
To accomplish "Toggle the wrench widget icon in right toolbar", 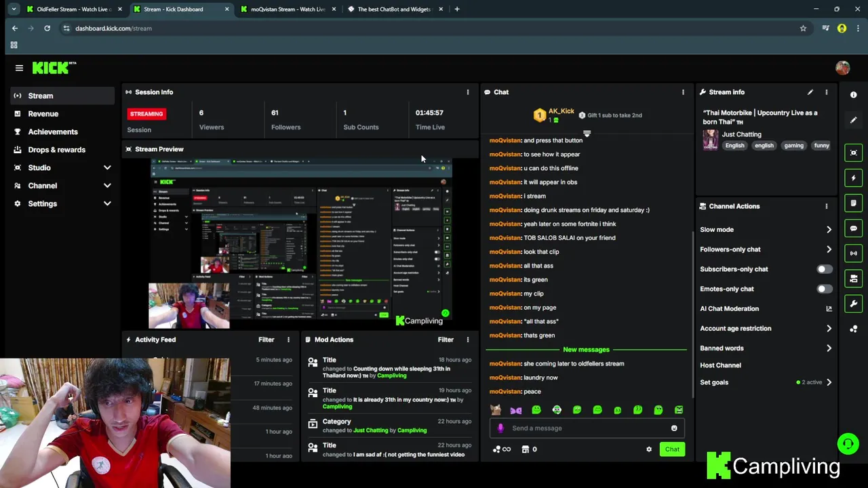I will tap(854, 304).
